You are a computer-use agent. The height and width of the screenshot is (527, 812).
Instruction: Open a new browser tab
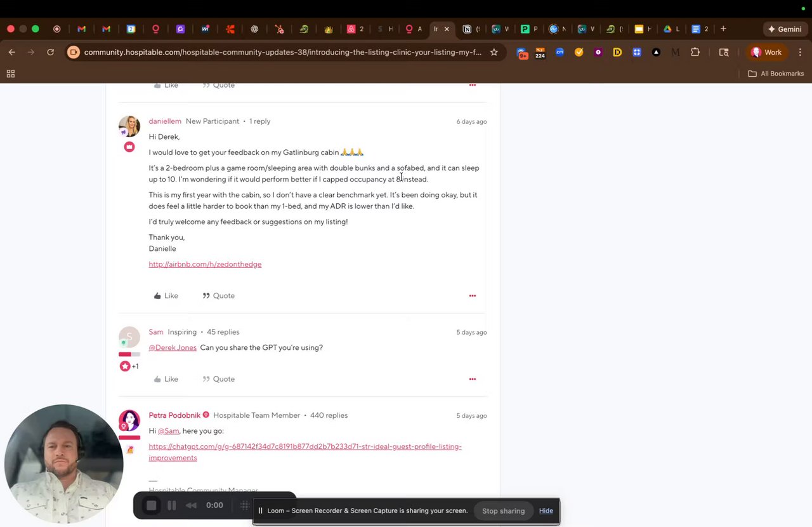(x=723, y=29)
